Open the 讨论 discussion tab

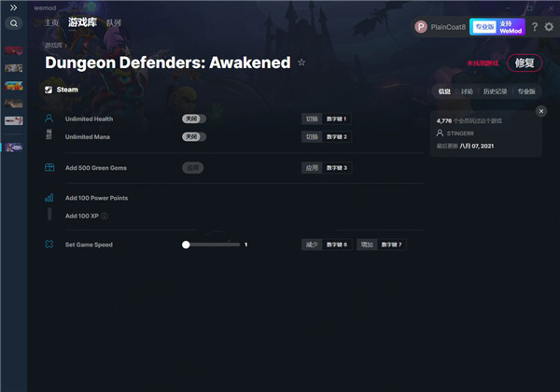(467, 91)
